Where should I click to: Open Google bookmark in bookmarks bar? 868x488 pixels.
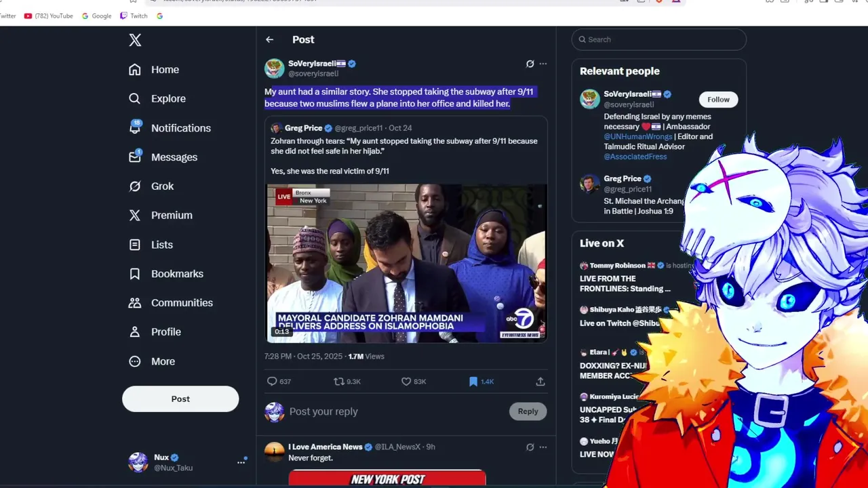coord(96,16)
